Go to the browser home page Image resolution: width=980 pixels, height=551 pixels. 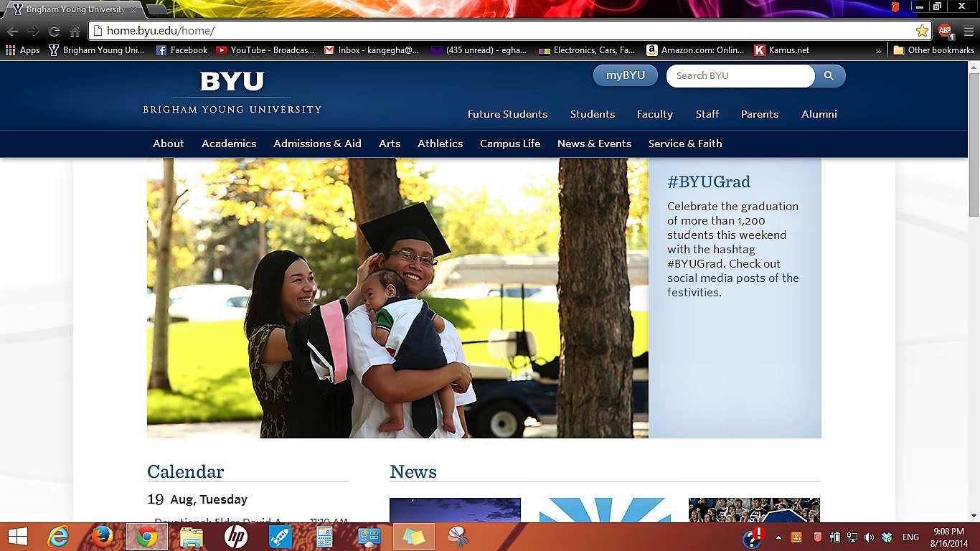[75, 31]
